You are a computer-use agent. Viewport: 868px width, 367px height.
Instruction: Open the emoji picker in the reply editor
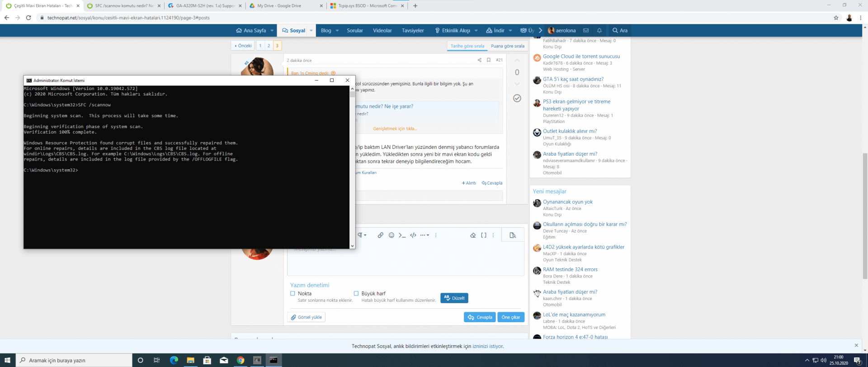(x=392, y=235)
